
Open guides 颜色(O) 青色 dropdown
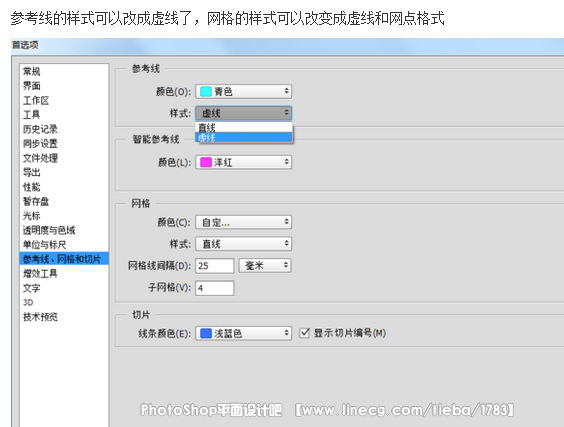[244, 91]
